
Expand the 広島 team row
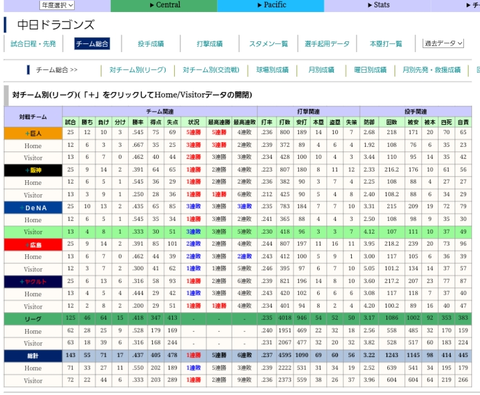click(x=27, y=245)
